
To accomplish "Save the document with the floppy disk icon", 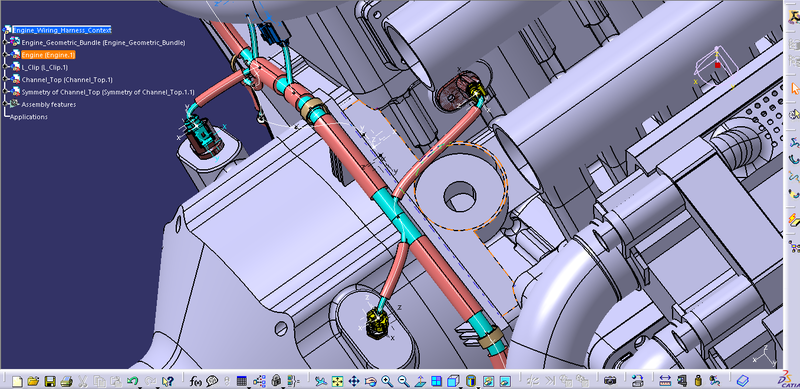I will coord(50,381).
